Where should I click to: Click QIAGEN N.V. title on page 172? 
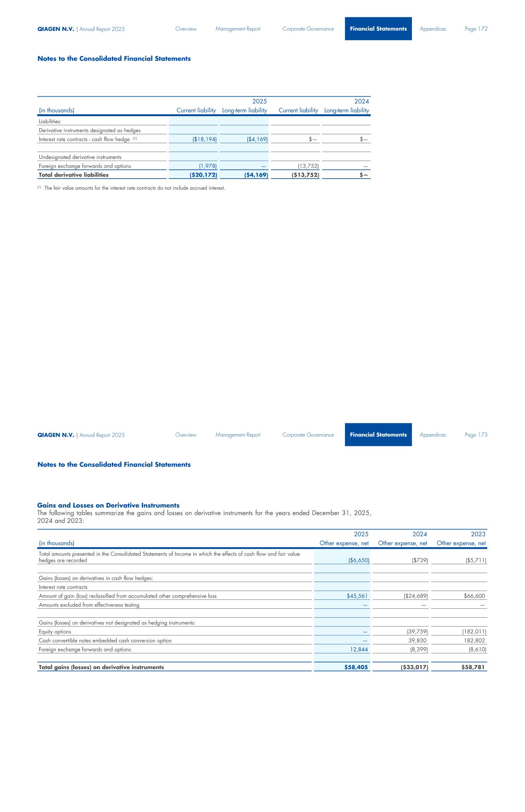[56, 29]
